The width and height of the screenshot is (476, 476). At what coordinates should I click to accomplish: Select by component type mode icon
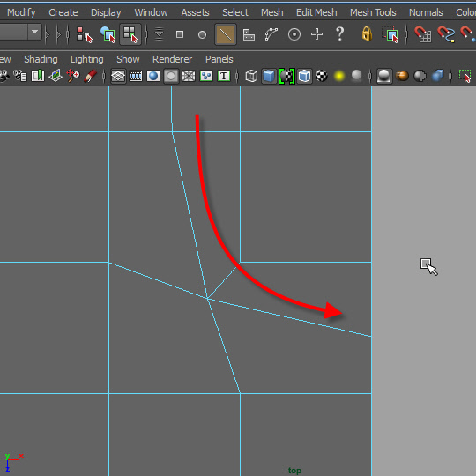[130, 34]
